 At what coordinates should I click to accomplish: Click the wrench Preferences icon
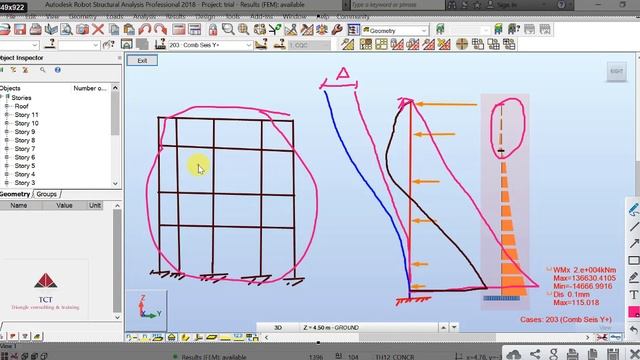point(337,29)
